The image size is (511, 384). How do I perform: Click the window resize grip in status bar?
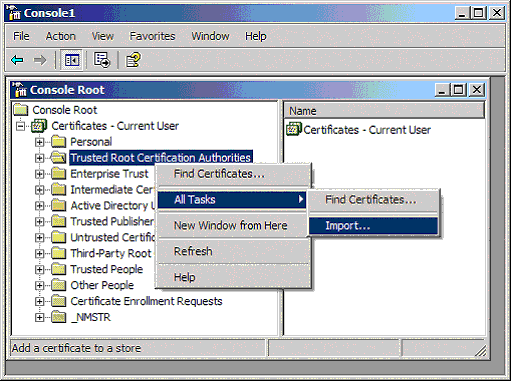480,351
